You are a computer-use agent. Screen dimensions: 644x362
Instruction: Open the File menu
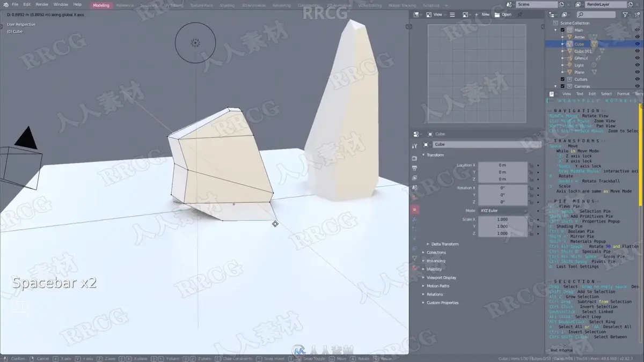tap(15, 4)
